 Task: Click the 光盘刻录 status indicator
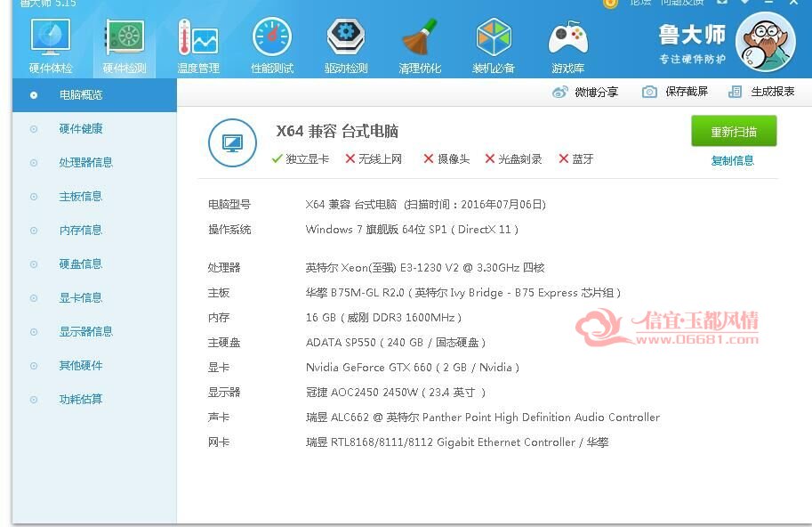513,159
